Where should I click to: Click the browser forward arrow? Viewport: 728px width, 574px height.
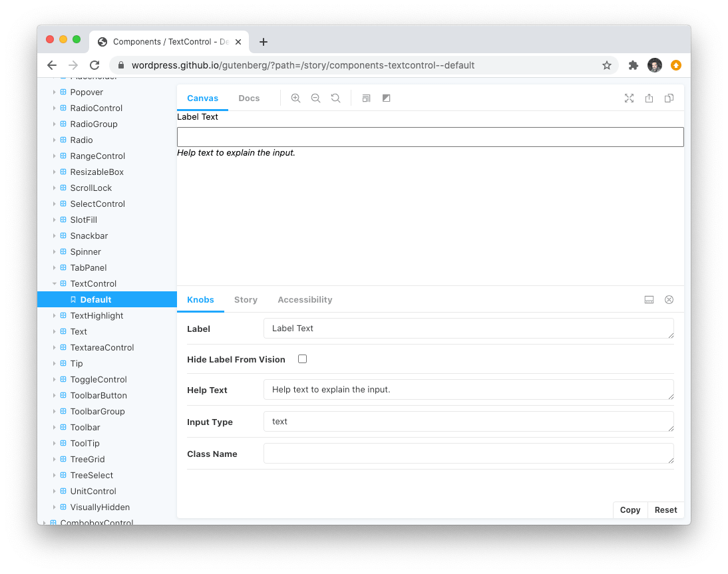73,65
